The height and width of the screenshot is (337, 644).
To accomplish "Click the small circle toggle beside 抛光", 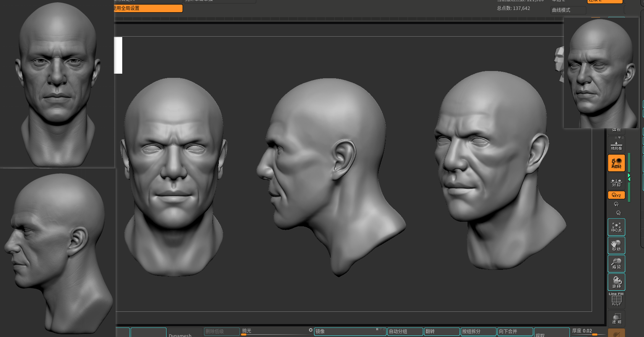I will pyautogui.click(x=311, y=330).
